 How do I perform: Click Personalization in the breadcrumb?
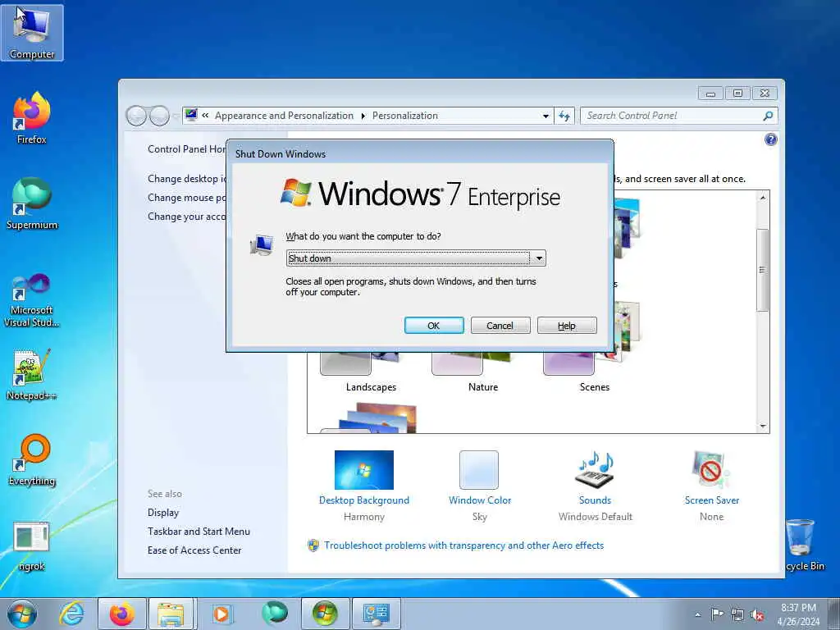coord(405,116)
